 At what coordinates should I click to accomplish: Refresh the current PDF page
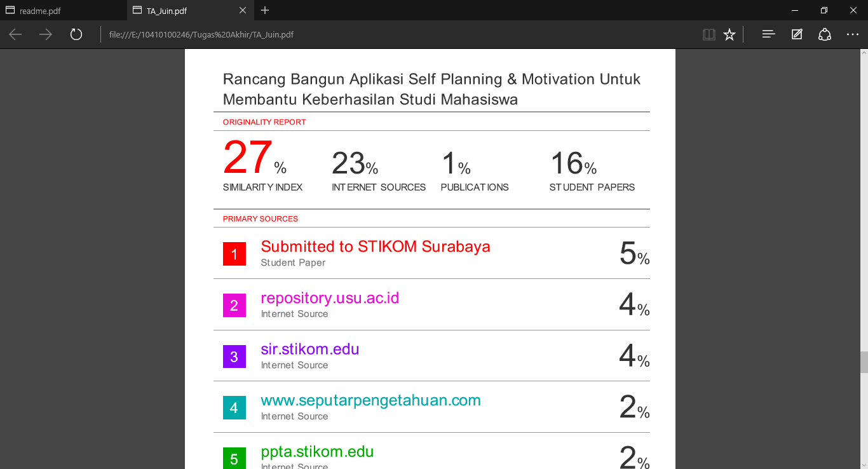coord(76,34)
